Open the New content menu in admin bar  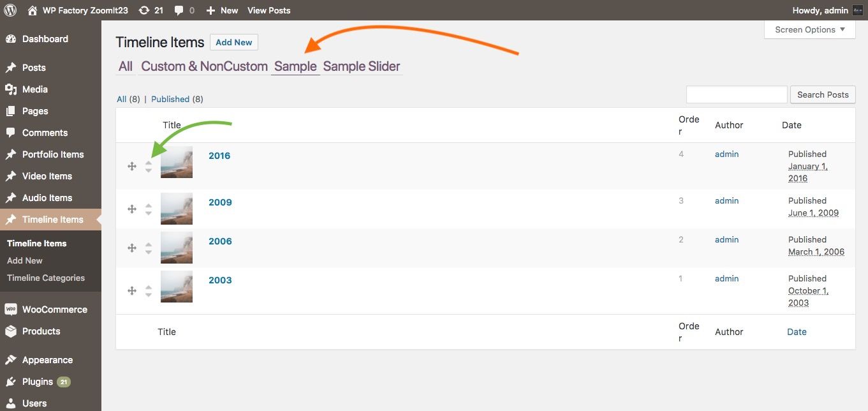point(222,10)
